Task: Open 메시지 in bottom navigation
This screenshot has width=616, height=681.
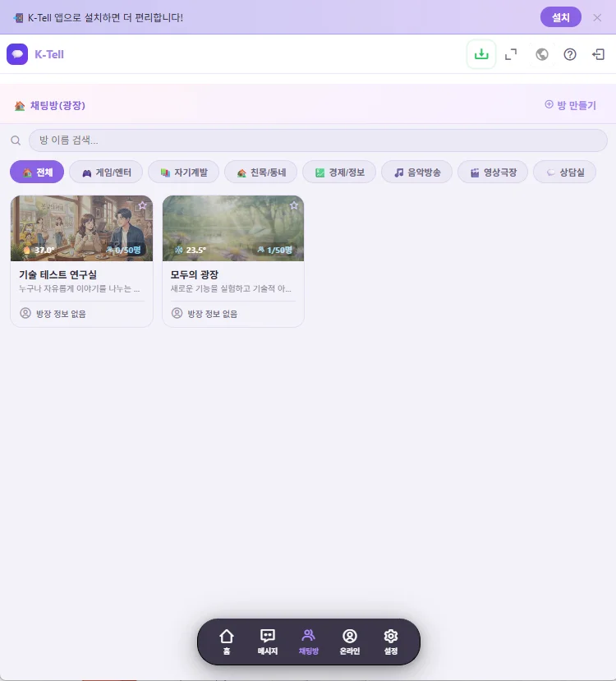Action: point(268,642)
